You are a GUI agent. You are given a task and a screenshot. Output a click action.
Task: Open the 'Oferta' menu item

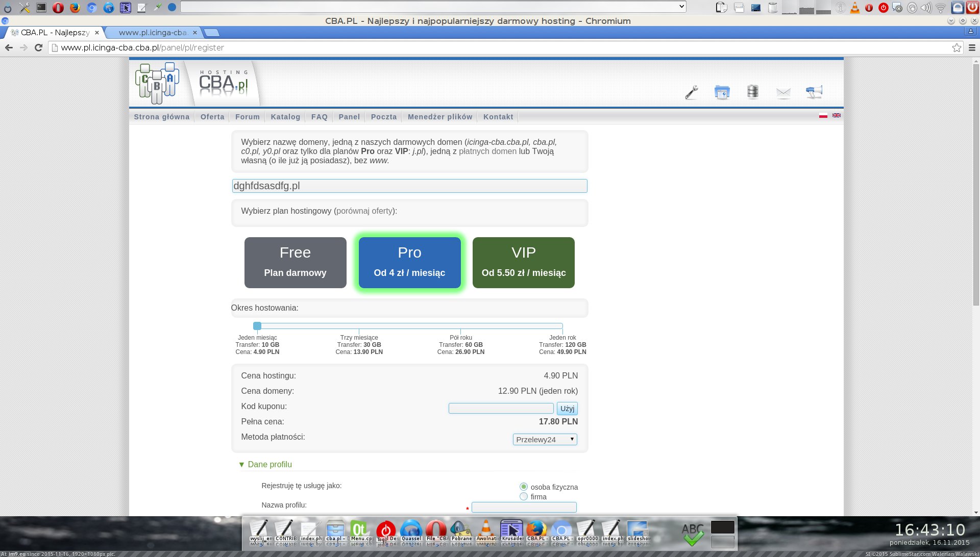(212, 117)
